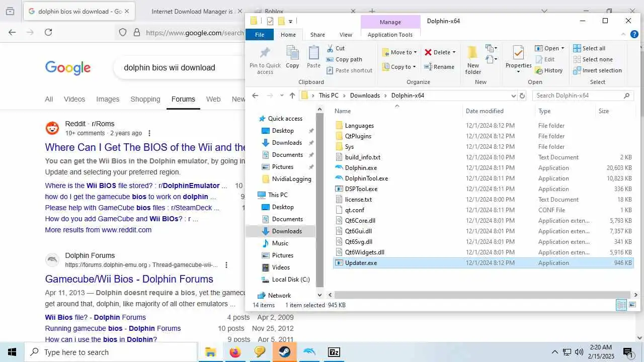Collapse the ribbon with the chevron
This screenshot has width=644, height=362.
point(623,34)
